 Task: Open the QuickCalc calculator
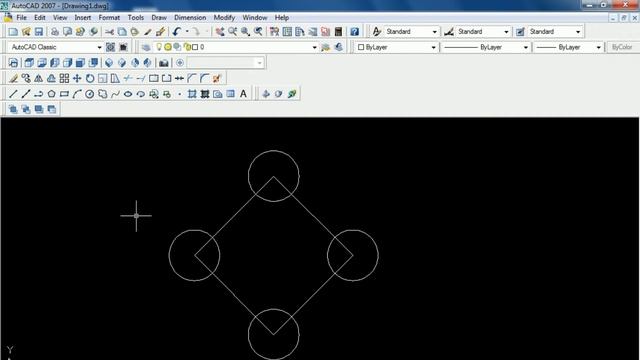[338, 32]
